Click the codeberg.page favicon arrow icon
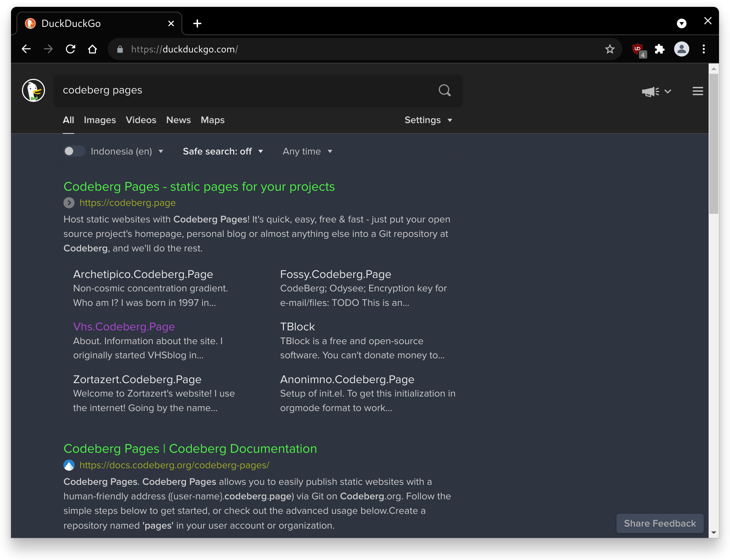The image size is (730, 560). tap(69, 203)
